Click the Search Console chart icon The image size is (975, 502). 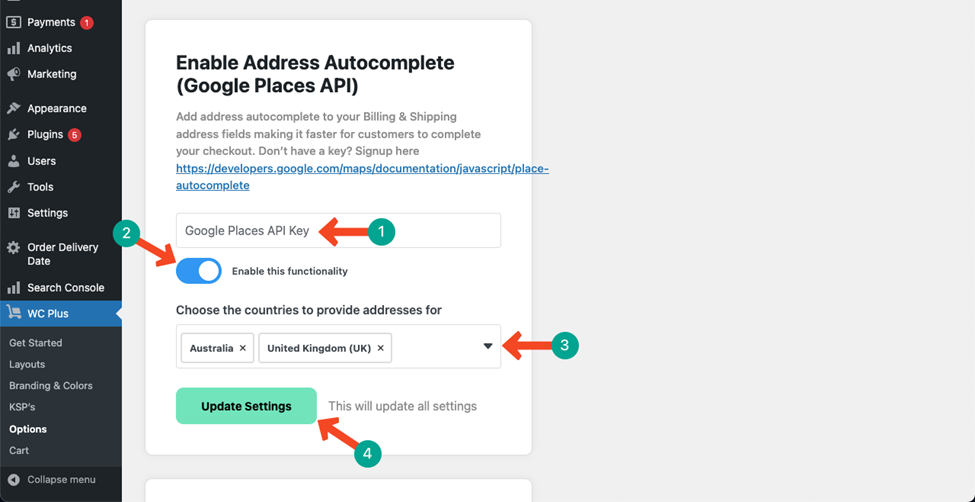14,288
